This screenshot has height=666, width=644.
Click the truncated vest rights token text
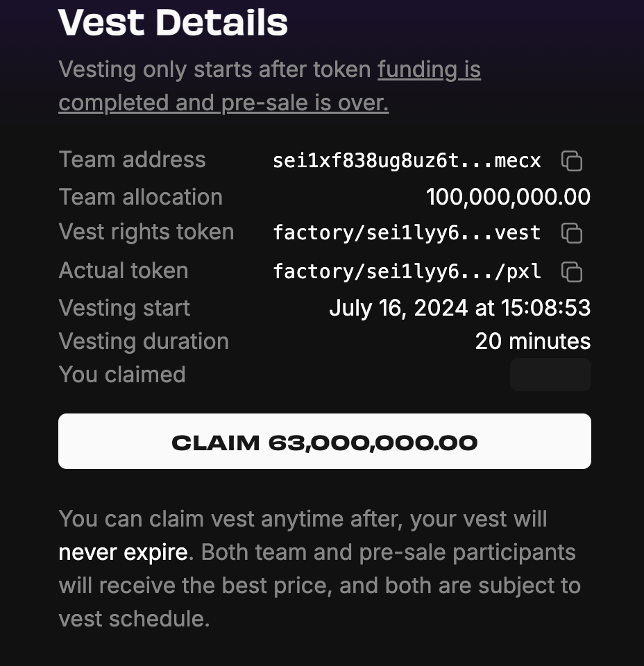coord(407,232)
